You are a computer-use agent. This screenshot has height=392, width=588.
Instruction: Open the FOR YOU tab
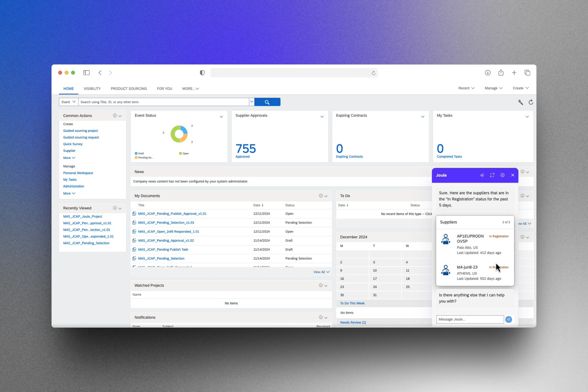coord(164,89)
